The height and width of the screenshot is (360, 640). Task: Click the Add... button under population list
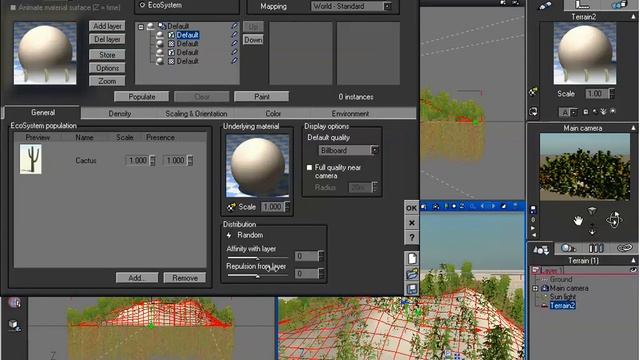click(x=137, y=278)
